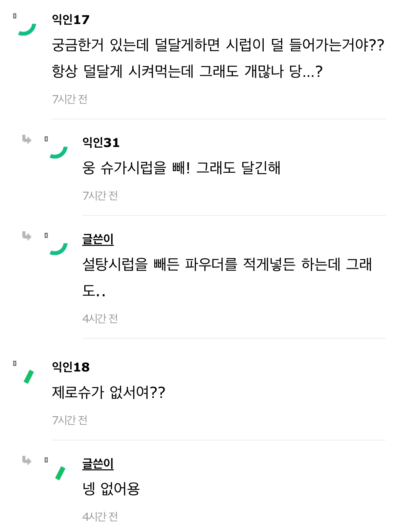Click 익인31's green profile avatar
Viewport: 396px width, 532px height.
point(59,152)
